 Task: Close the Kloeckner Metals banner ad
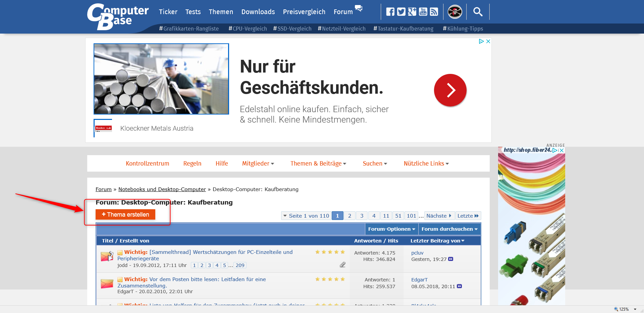coord(488,41)
